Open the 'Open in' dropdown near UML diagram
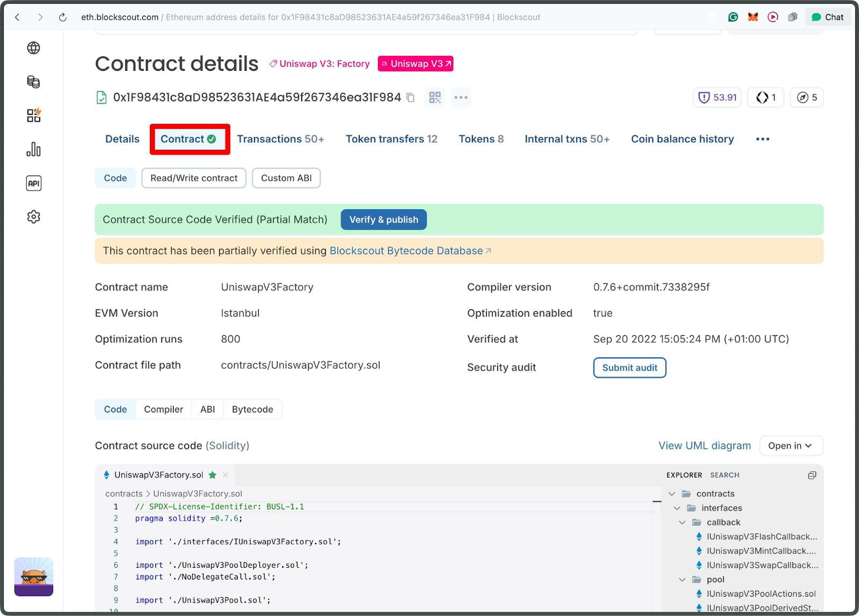Image resolution: width=859 pixels, height=616 pixels. click(790, 445)
